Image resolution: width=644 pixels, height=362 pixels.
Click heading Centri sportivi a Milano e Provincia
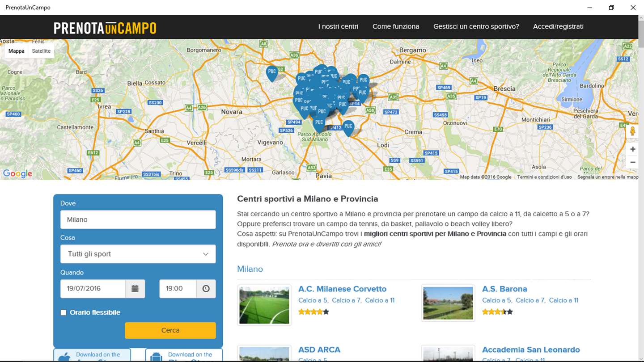[308, 199]
